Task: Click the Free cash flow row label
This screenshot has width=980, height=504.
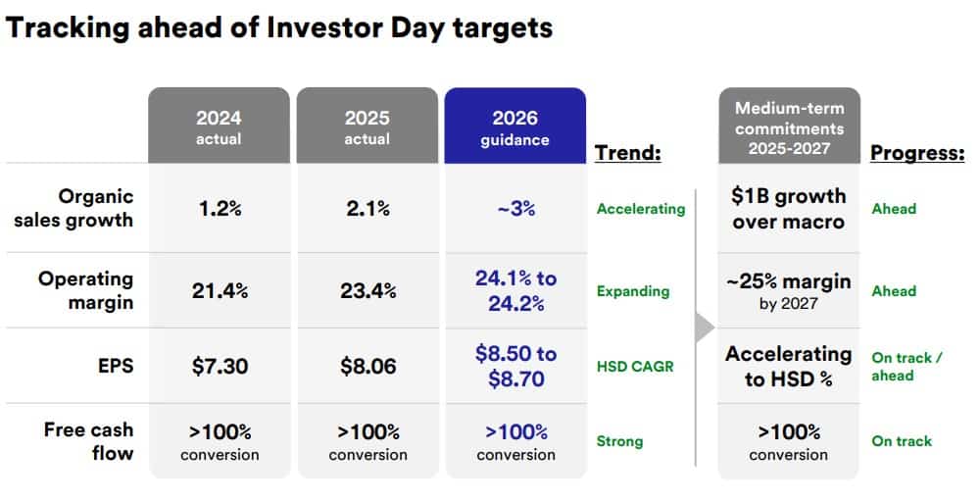Action: pyautogui.click(x=88, y=440)
